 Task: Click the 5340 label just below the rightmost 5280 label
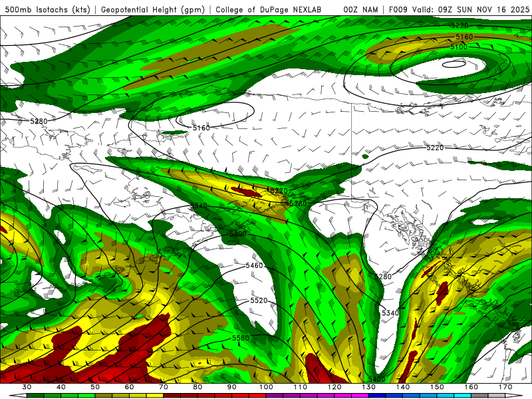(x=390, y=313)
